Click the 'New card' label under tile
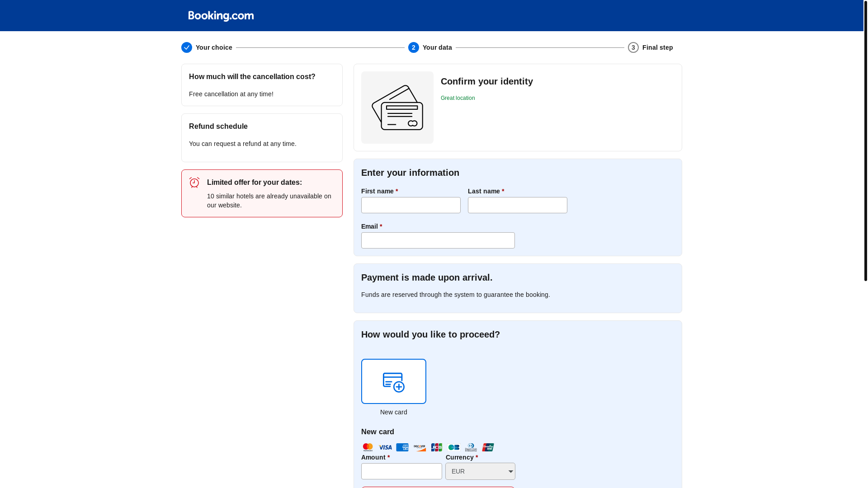Image resolution: width=868 pixels, height=488 pixels. pyautogui.click(x=394, y=412)
